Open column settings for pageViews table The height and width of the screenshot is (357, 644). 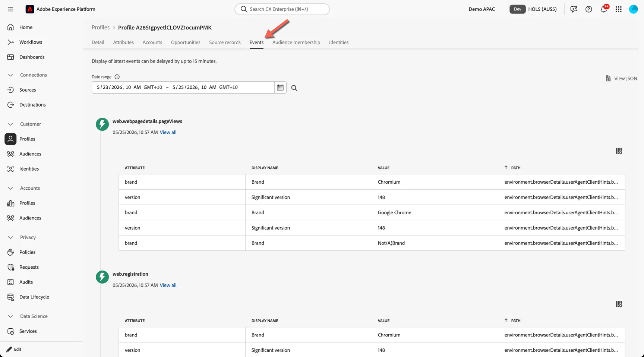[619, 151]
